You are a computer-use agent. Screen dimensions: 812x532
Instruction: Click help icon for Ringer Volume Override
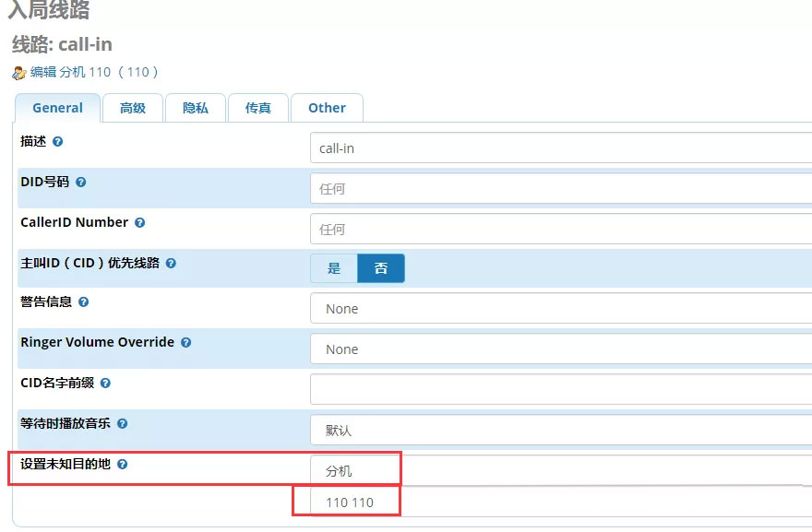(185, 343)
